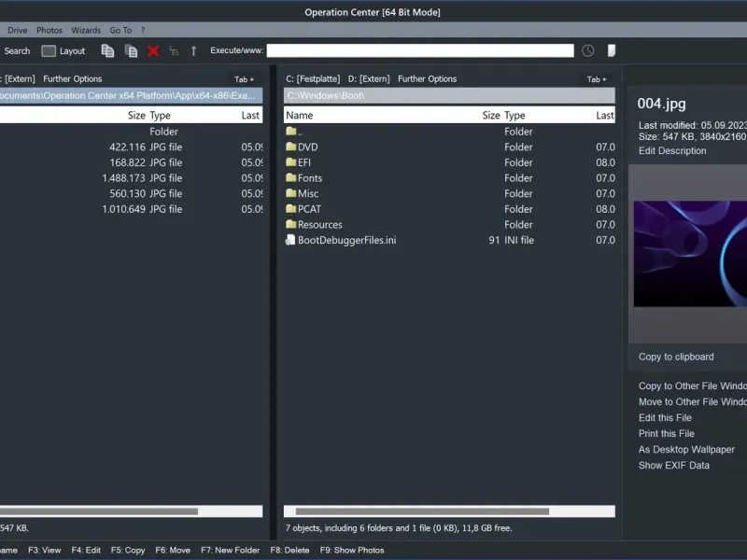Viewport: 747px width, 560px height.
Task: Select the 1.010.649 JPG file row
Action: point(131,209)
